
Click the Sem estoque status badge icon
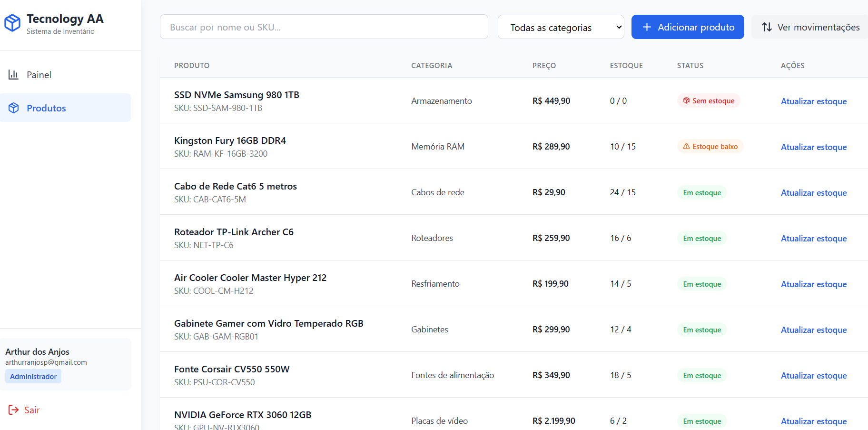tap(686, 101)
